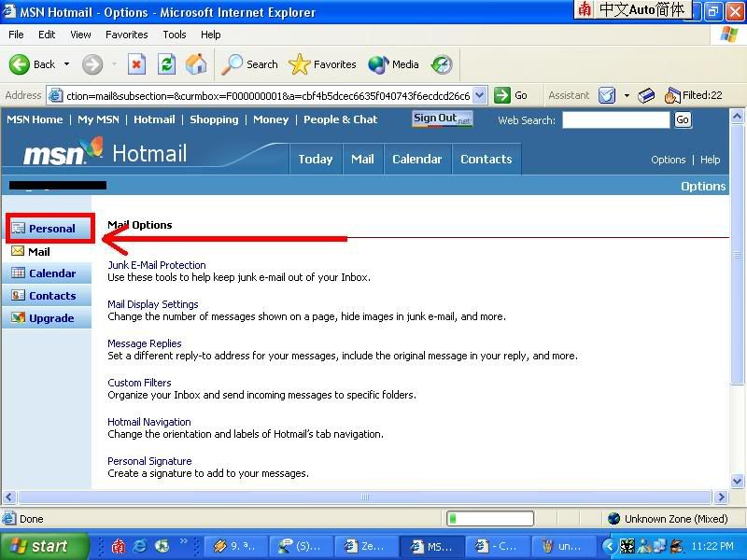Click the horizontal scrollbar thumb
747x560 pixels.
click(x=365, y=497)
